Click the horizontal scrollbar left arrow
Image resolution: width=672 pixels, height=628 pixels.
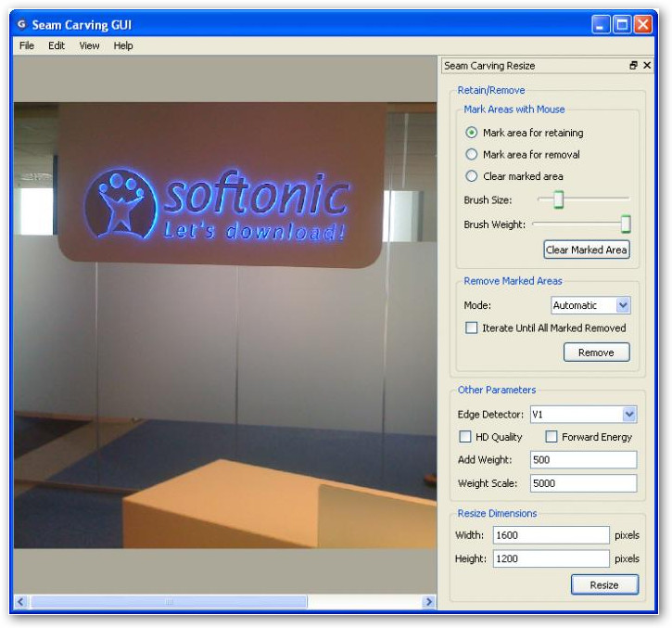tap(21, 602)
